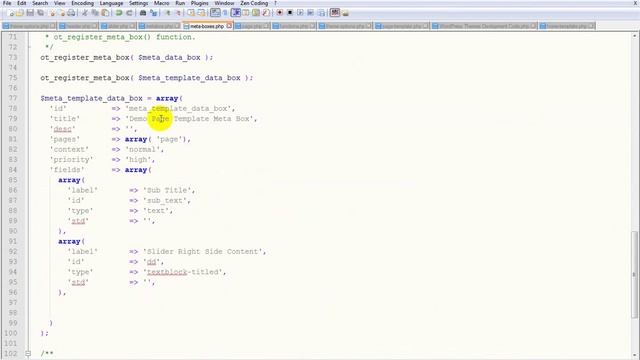Click Run macro multiple times icon
This screenshot has height=360, width=640.
[311, 13]
